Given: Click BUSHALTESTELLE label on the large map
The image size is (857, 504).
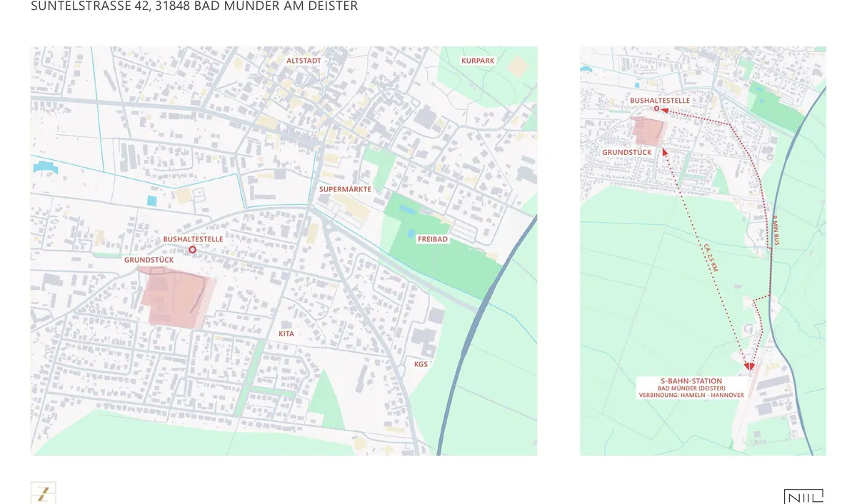Looking at the screenshot, I should (x=193, y=239).
